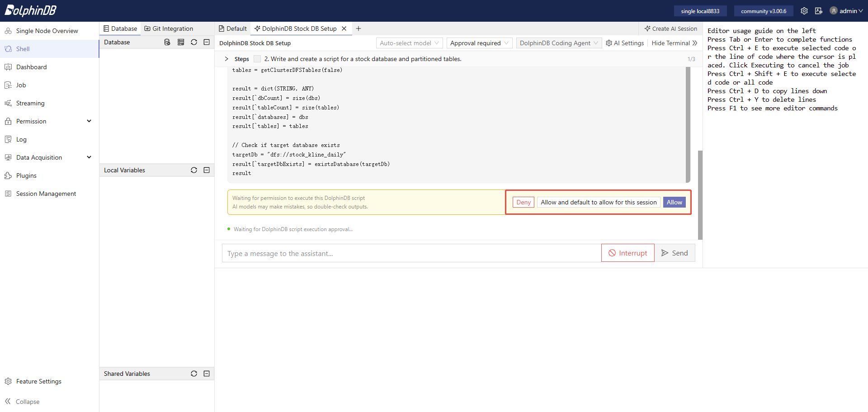The width and height of the screenshot is (868, 412).
Task: Focus the assistant message input field
Action: tap(411, 253)
